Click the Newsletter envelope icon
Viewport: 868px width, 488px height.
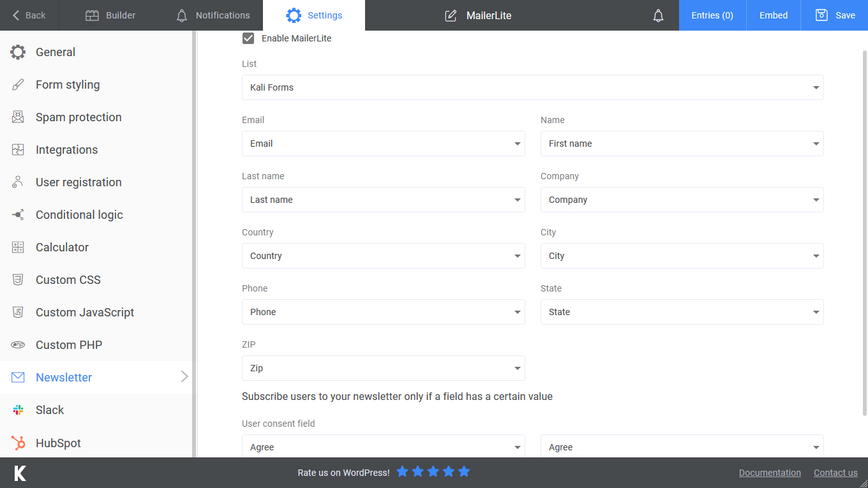[x=18, y=378]
